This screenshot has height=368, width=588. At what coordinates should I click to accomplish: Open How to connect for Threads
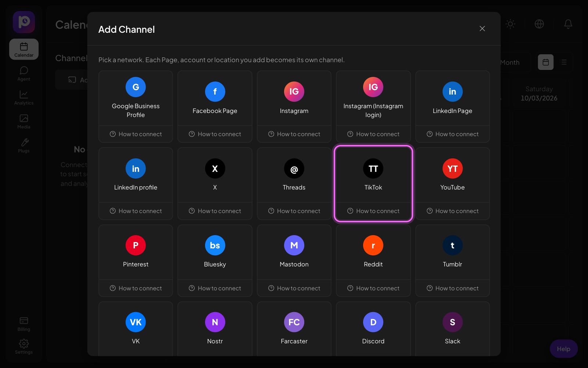pyautogui.click(x=294, y=211)
